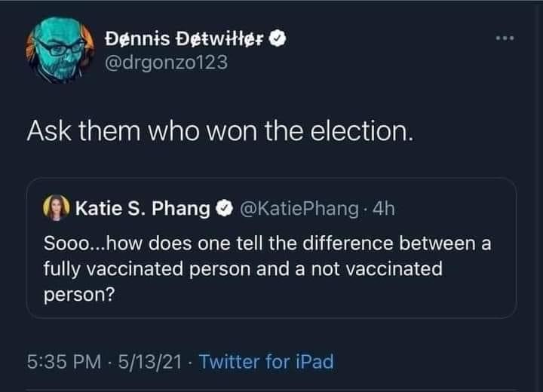Image resolution: width=543 pixels, height=392 pixels.
Task: Click the verified badge next to Katie S. Phang
Action: 225,209
